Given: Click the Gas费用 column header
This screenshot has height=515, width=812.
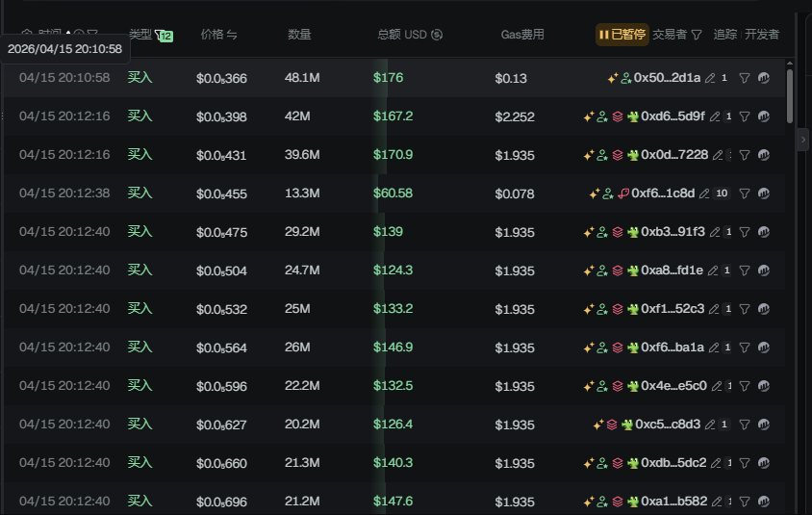Looking at the screenshot, I should (x=522, y=35).
